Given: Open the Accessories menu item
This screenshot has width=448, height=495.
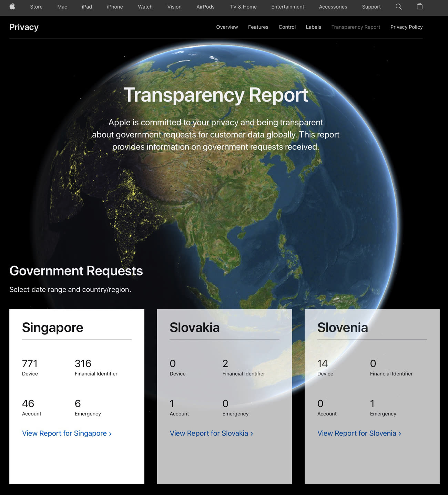Looking at the screenshot, I should (333, 7).
